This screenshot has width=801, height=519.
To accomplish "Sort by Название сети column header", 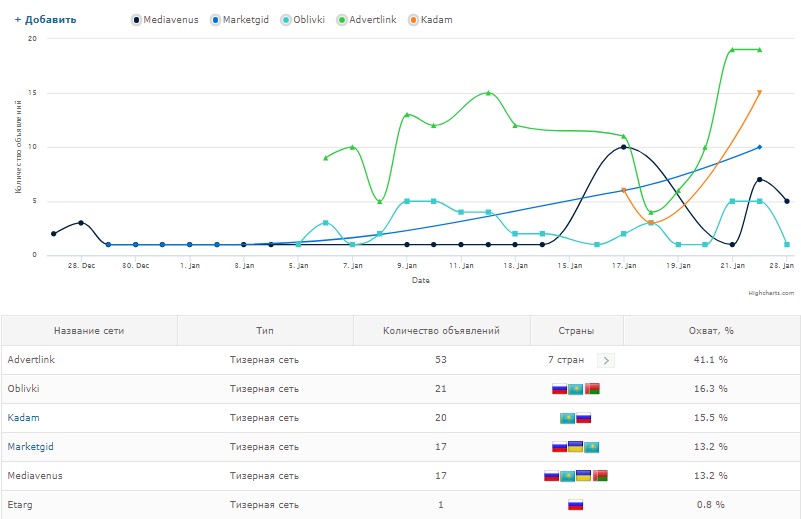I will coord(89,331).
